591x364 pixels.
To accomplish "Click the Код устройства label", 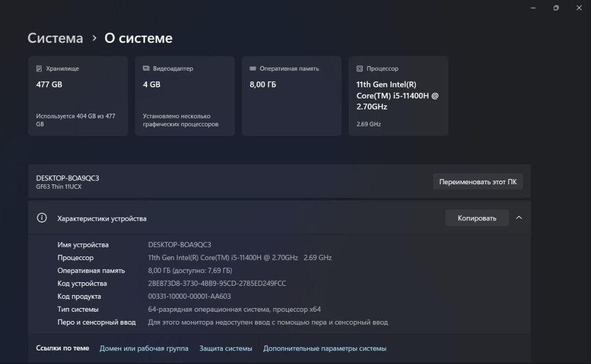I will 82,284.
